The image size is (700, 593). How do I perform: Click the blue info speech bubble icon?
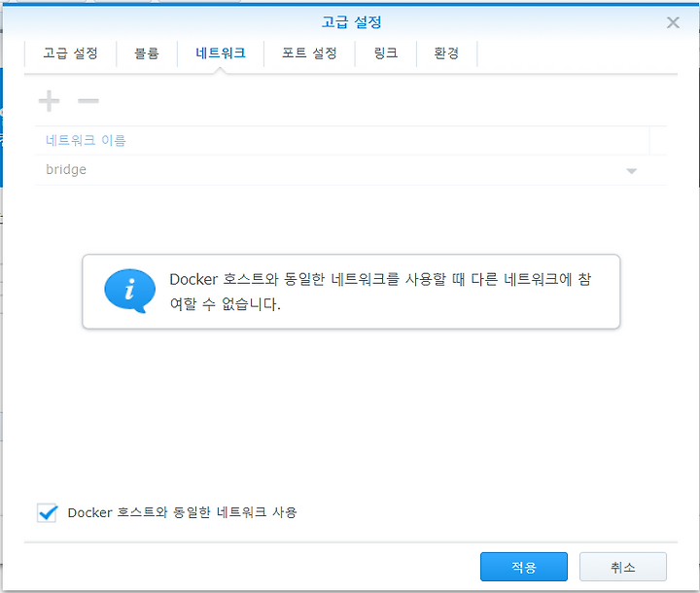click(x=130, y=291)
